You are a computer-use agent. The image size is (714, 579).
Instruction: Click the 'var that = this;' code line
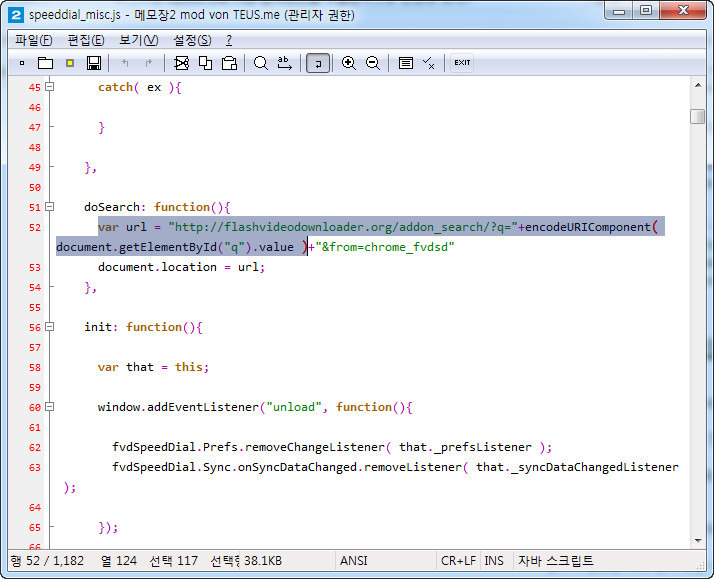point(153,367)
